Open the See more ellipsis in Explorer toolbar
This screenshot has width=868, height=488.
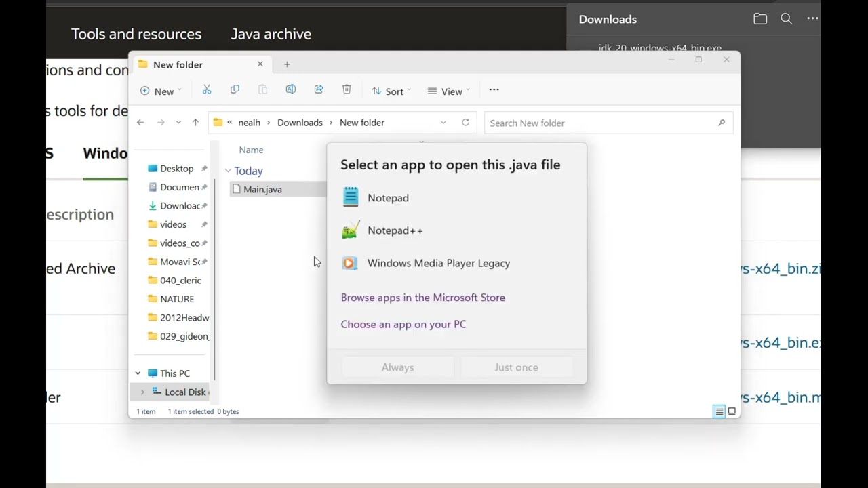tap(494, 90)
